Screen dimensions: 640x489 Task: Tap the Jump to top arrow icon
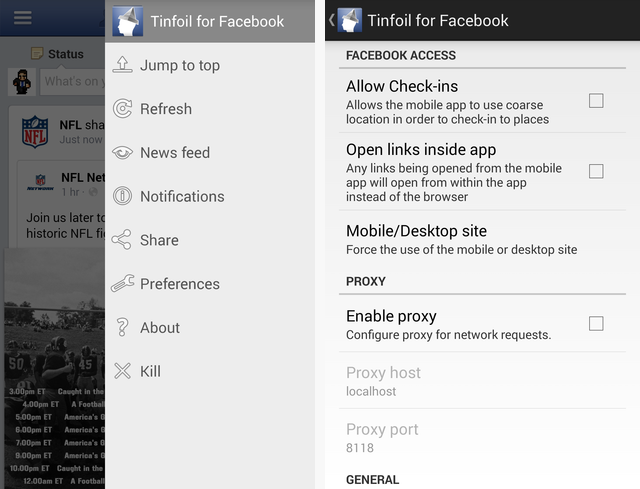pos(122,64)
